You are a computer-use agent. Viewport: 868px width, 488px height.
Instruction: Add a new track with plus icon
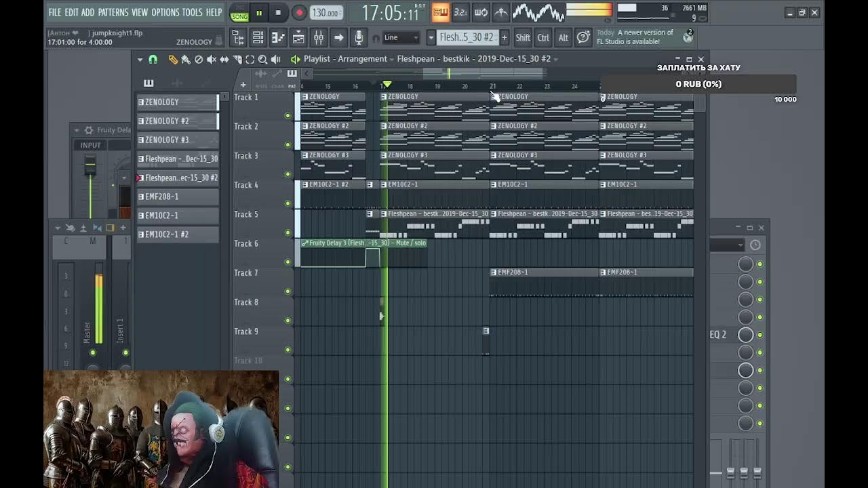(x=243, y=85)
